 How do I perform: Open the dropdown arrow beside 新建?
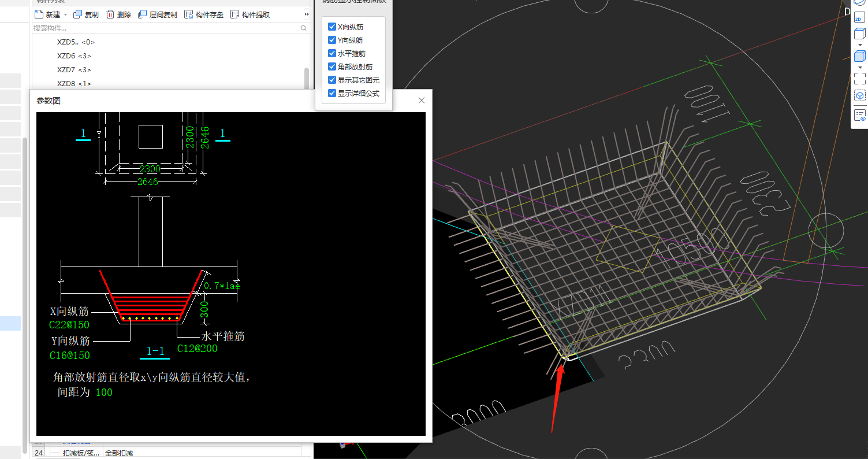[x=65, y=15]
